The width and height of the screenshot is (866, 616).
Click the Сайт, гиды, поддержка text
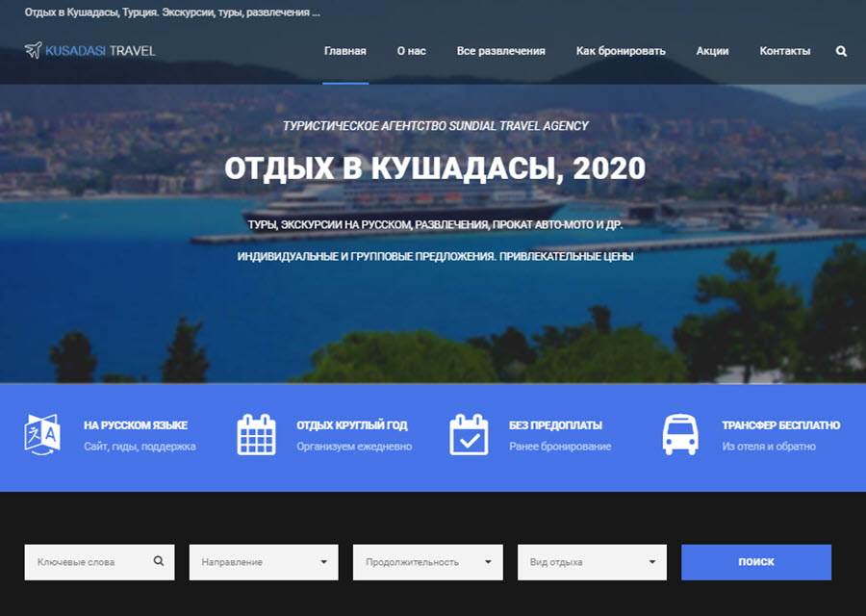[140, 447]
